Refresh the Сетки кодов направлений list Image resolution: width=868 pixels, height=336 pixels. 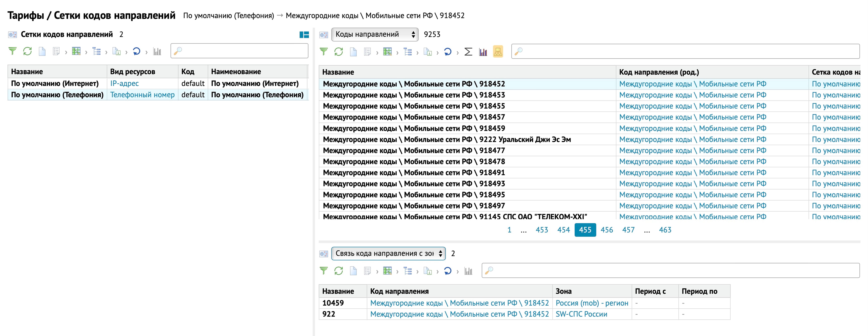(27, 51)
